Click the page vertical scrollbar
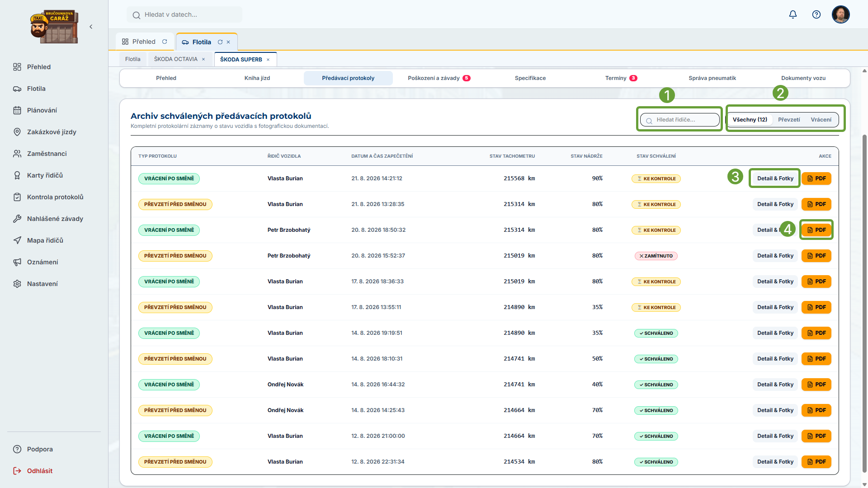This screenshot has height=488, width=868. (x=864, y=303)
